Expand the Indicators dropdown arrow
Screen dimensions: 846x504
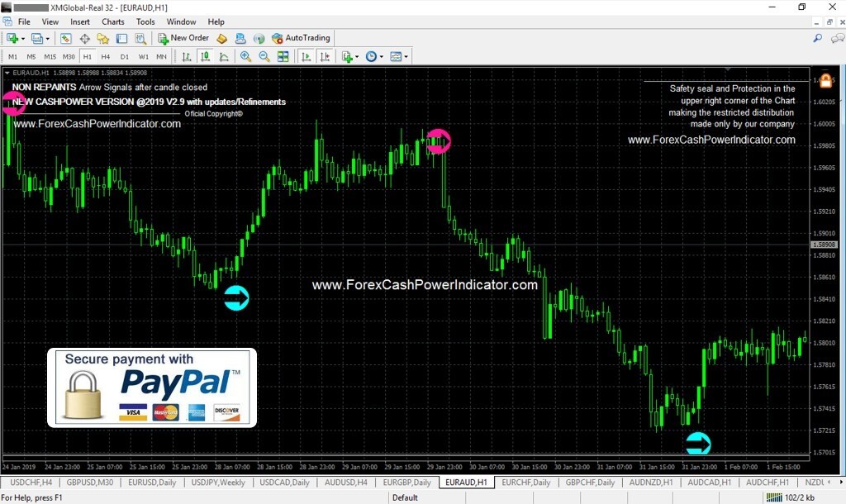point(357,57)
